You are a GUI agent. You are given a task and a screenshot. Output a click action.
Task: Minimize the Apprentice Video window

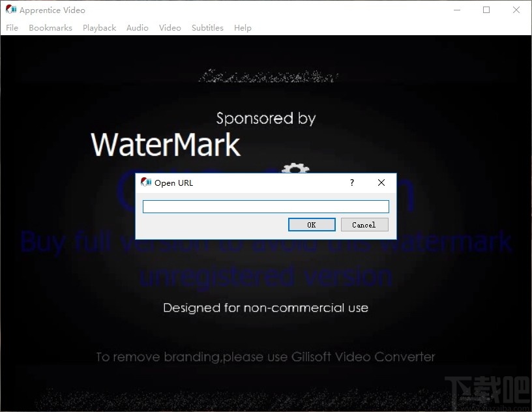tap(457, 10)
